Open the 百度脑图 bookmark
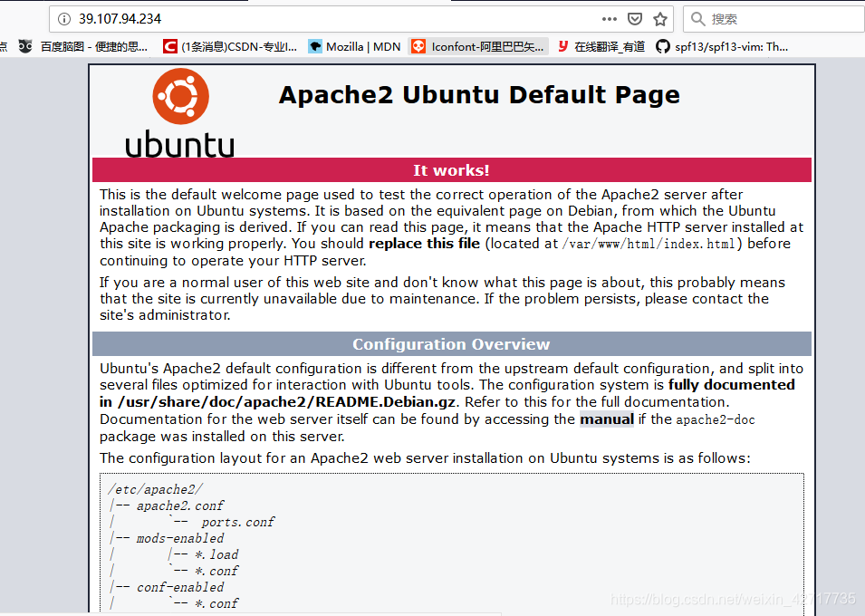Viewport: 865px width, 616px height. (x=82, y=47)
